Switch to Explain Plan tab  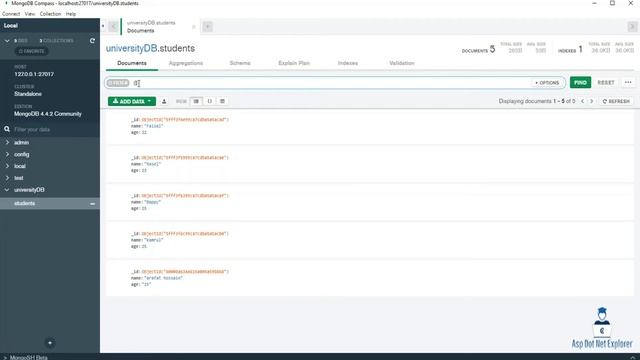[x=294, y=63]
